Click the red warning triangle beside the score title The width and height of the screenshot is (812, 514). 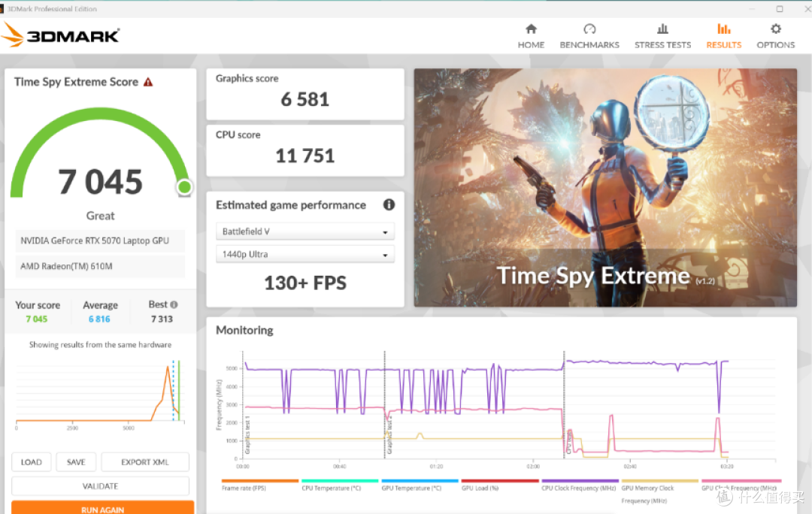point(148,83)
